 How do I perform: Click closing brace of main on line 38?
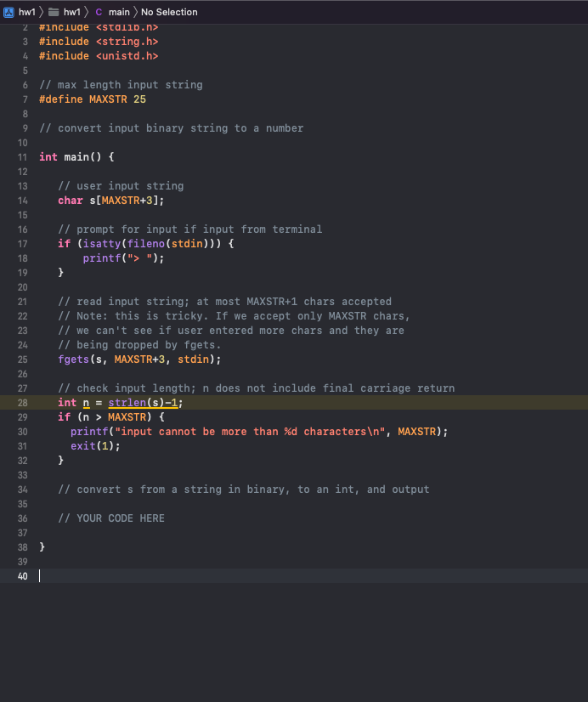coord(42,547)
